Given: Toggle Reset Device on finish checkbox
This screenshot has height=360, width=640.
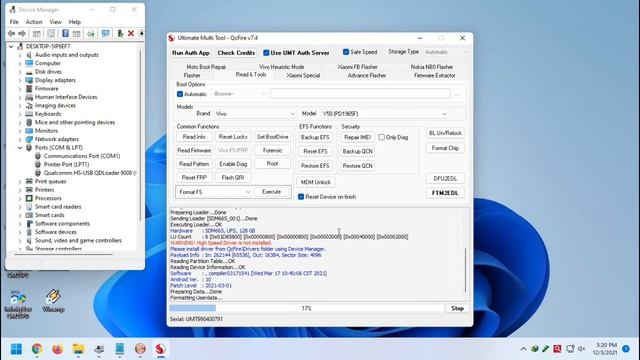Looking at the screenshot, I should (301, 197).
